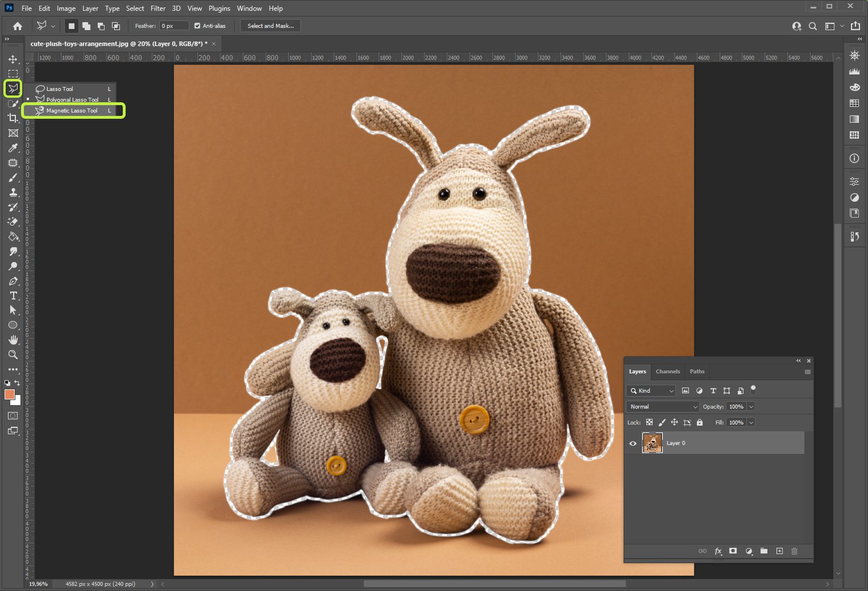Open the Normal blend mode dropdown
Screen dimensions: 868x591
click(663, 407)
